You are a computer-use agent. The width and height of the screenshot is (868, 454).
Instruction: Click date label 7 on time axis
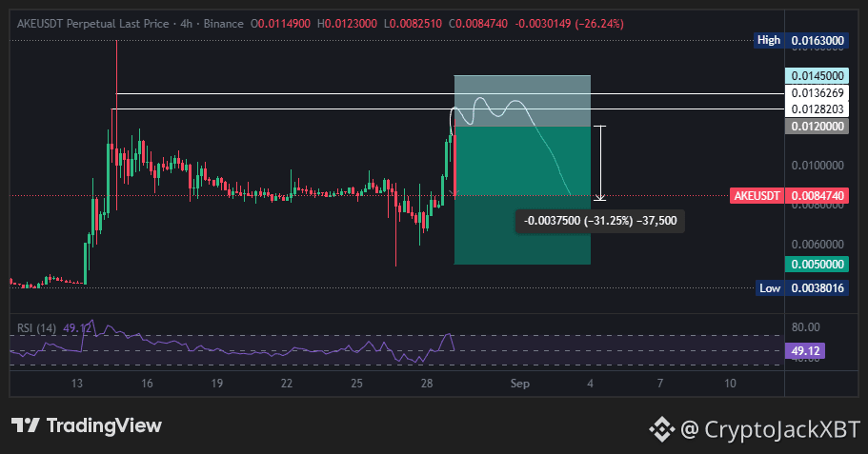click(x=660, y=384)
